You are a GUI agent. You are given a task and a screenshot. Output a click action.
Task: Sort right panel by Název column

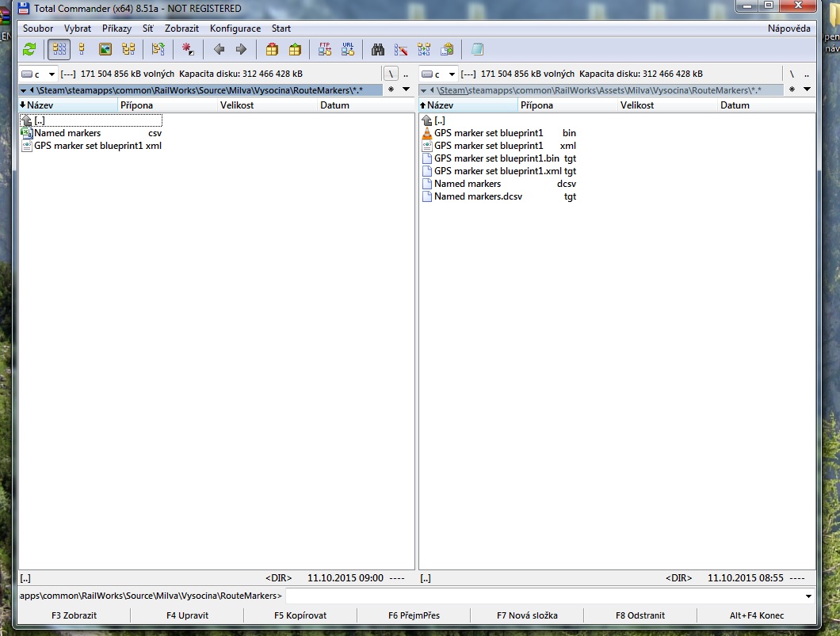click(468, 105)
